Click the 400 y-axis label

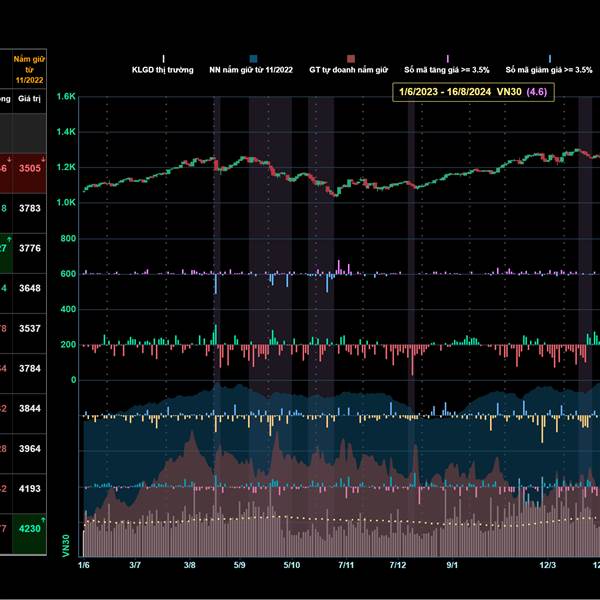pyautogui.click(x=68, y=309)
